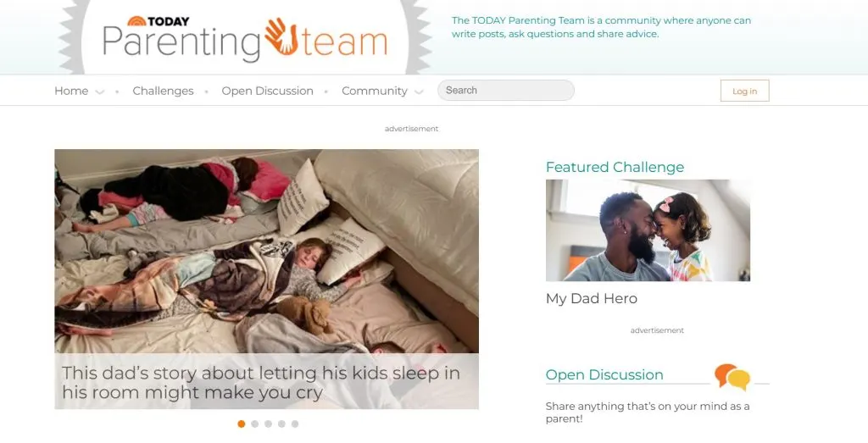Click the orange hands icon in logo
Screen dimensions: 868x443
coord(281,36)
